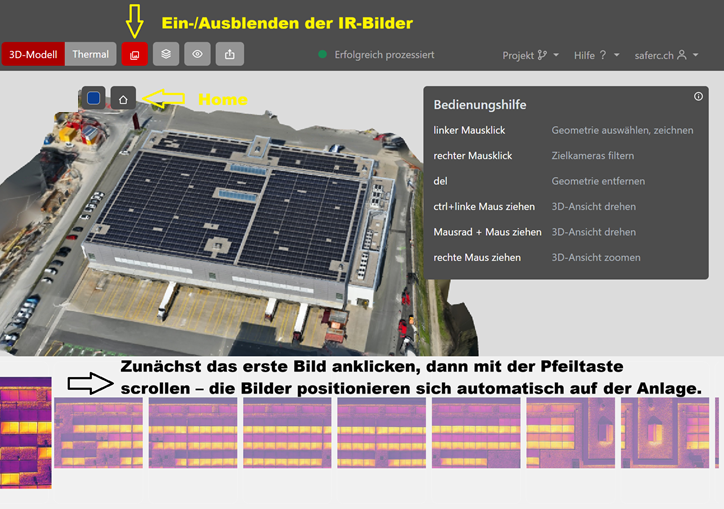The image size is (724, 509).
Task: Toggle visibility with the eye icon
Action: tap(198, 55)
